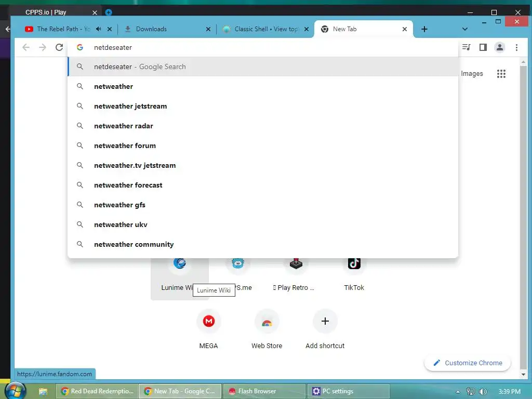Pick netweather.tv jetstream suggestion

[263, 165]
